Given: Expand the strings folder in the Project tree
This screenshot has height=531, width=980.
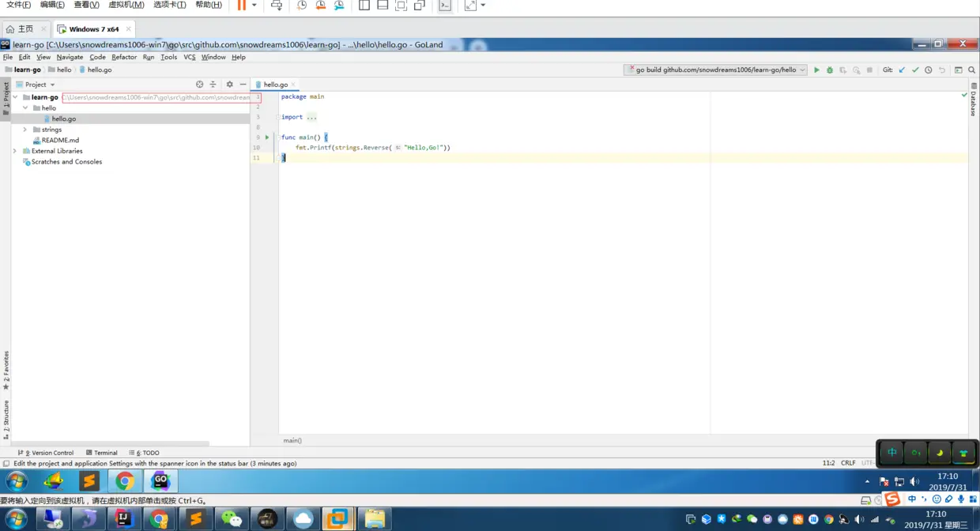Looking at the screenshot, I should 24,129.
